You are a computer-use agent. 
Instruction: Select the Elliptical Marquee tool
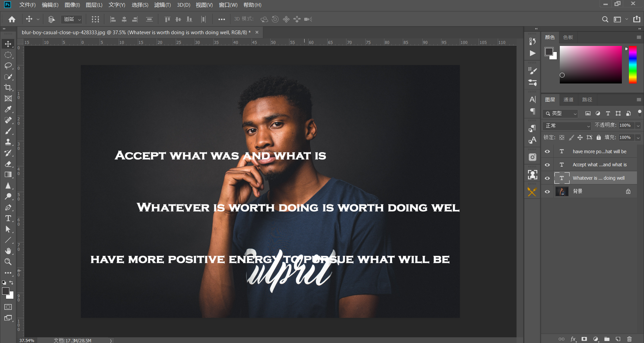pyautogui.click(x=8, y=55)
